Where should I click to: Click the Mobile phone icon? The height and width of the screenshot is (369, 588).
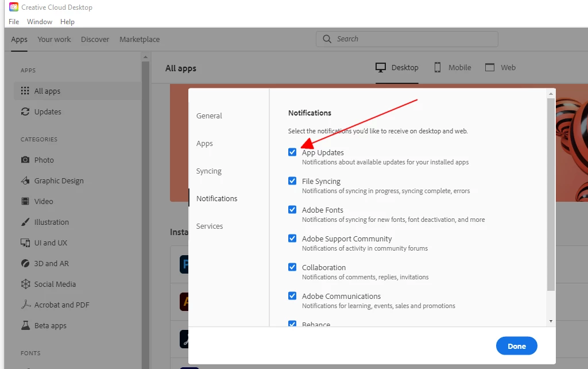coord(437,68)
